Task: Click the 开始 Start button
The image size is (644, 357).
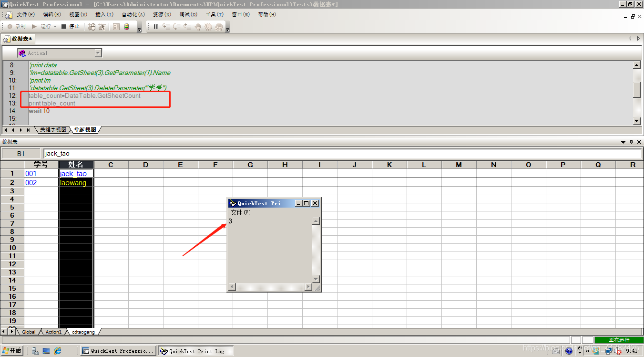Action: click(x=11, y=351)
